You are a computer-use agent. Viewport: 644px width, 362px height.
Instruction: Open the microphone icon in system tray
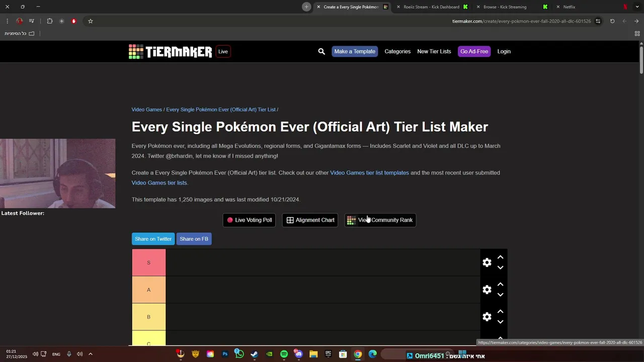point(69,354)
